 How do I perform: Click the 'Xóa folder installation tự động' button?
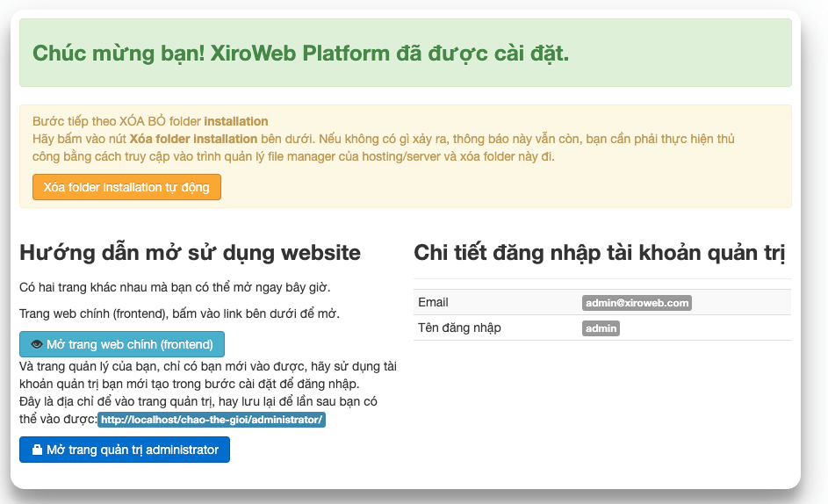coord(126,187)
